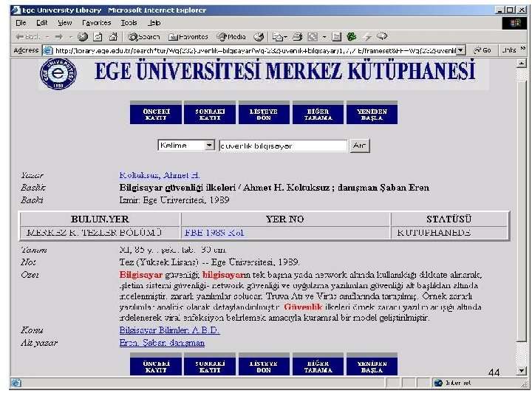The height and width of the screenshot is (399, 532).
Task: Click the library header banner title
Action: click(285, 71)
